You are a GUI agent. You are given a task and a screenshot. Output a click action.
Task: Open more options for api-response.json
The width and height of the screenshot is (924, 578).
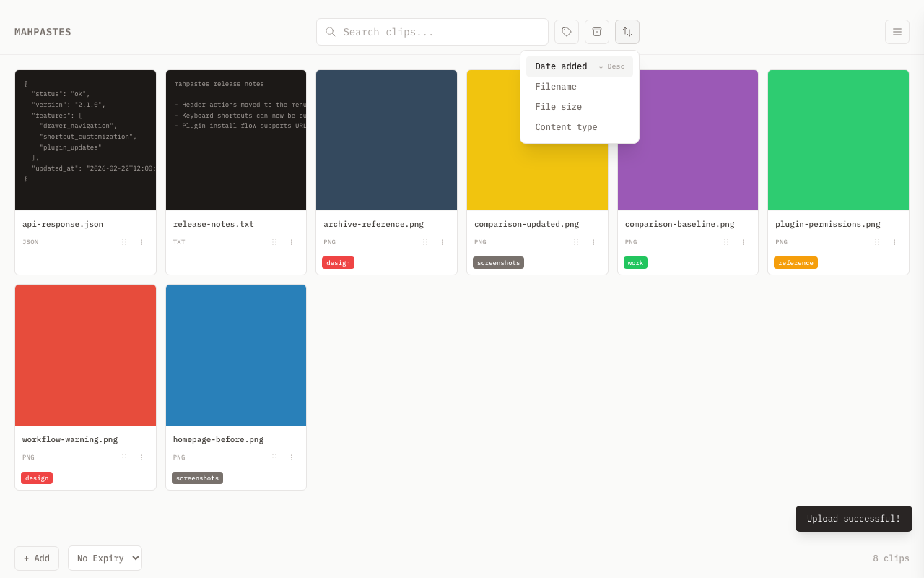click(141, 242)
